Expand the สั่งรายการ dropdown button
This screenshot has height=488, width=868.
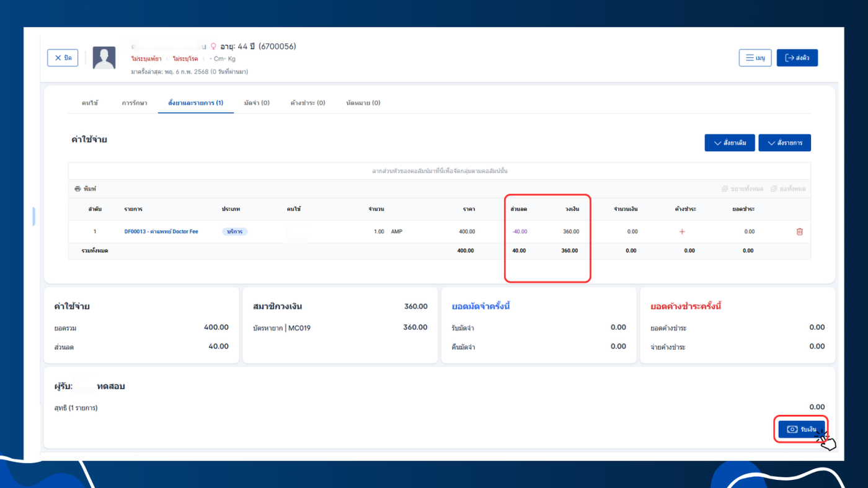coord(784,143)
